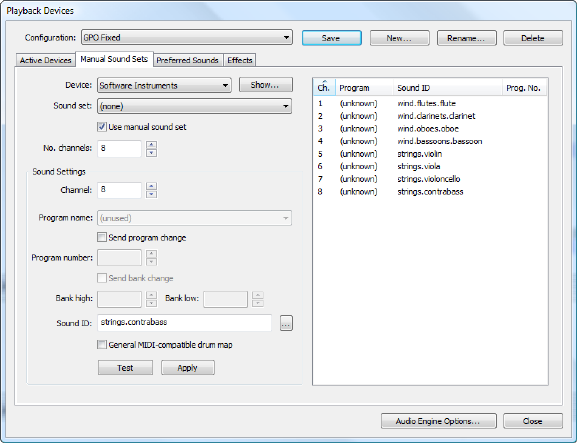Select channel 5 strings.violin row
577x443 pixels.
pos(430,154)
